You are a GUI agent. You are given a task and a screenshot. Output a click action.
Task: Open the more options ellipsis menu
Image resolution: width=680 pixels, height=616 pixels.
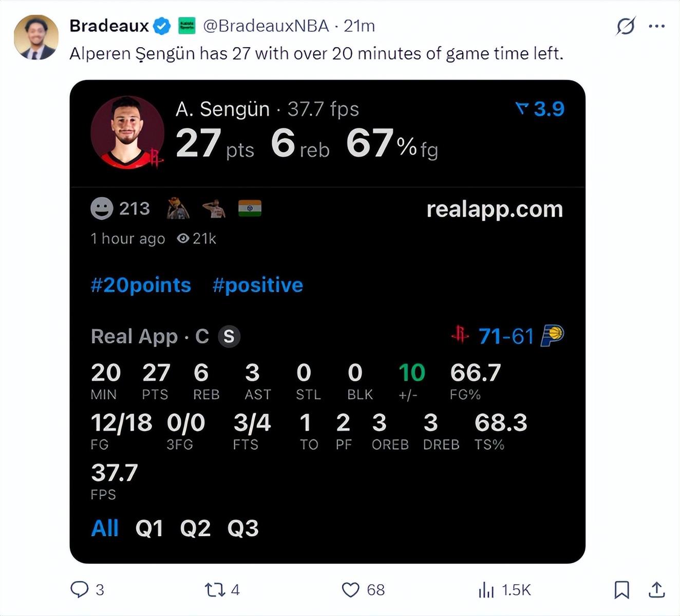pyautogui.click(x=656, y=26)
